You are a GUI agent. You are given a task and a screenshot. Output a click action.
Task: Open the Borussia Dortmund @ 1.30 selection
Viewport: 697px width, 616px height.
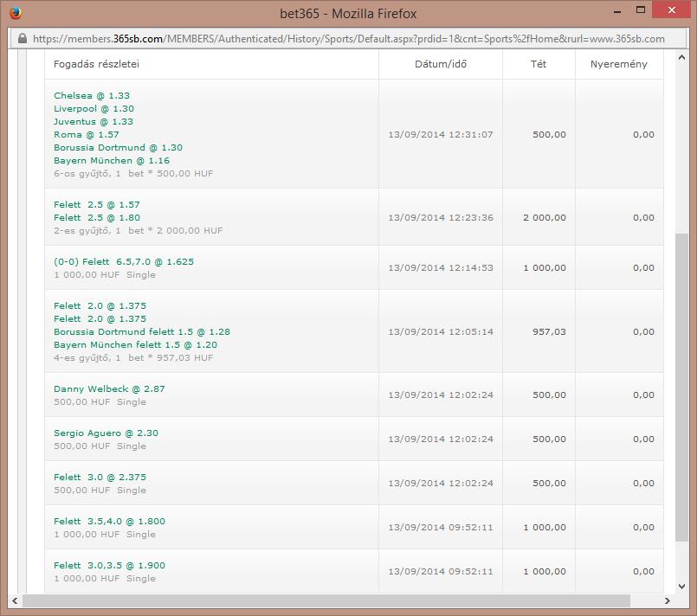pos(119,147)
